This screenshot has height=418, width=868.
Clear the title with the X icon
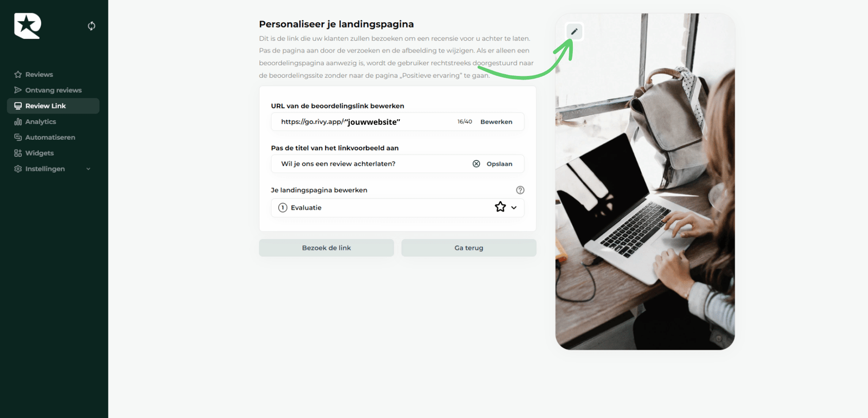click(476, 164)
